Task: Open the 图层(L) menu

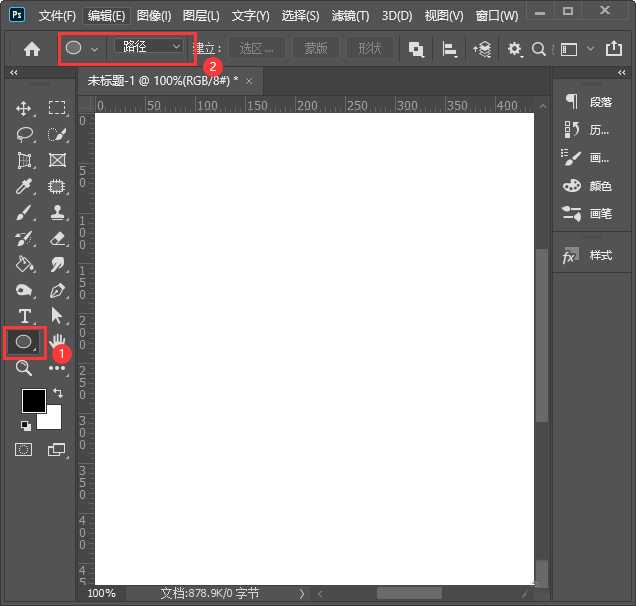Action: pos(201,16)
